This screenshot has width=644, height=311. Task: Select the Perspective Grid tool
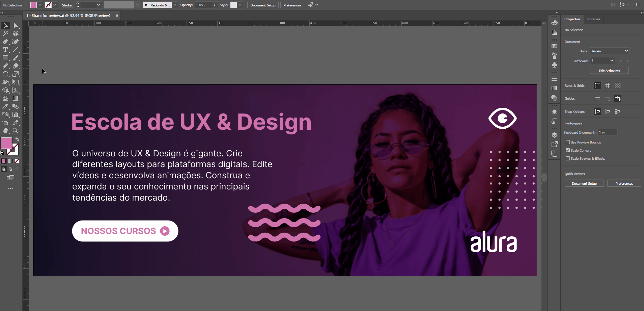pos(16,90)
